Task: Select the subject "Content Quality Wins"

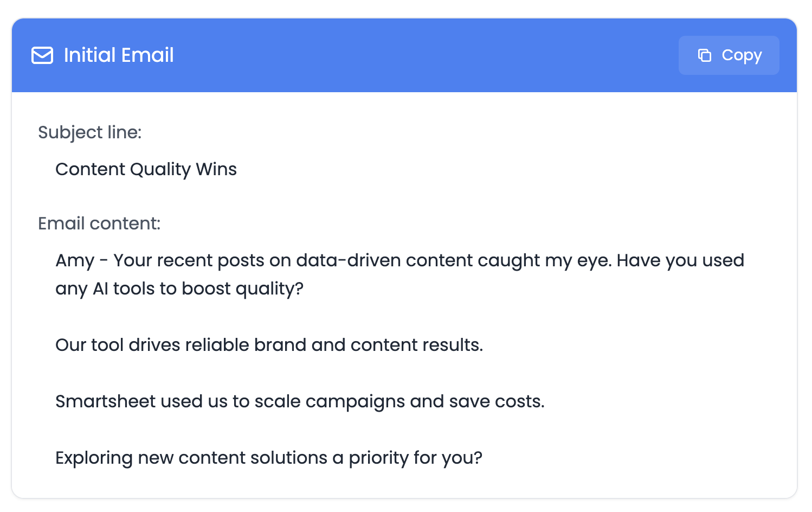Action: [146, 169]
